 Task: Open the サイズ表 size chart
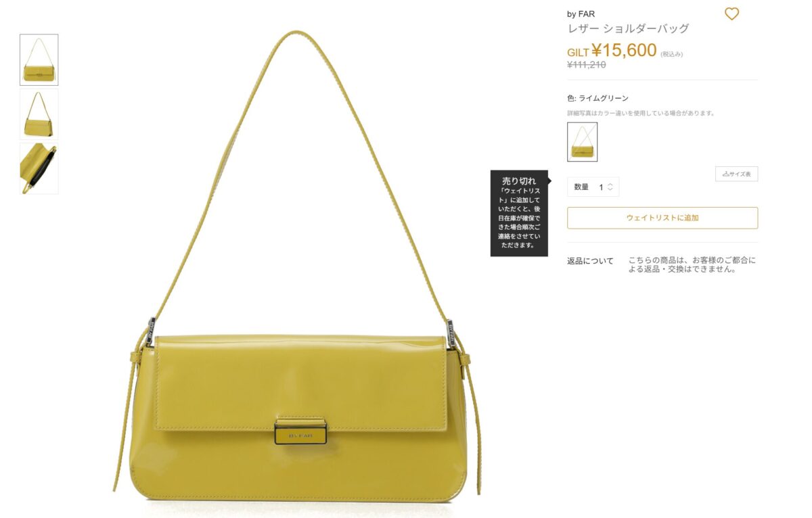coord(736,174)
